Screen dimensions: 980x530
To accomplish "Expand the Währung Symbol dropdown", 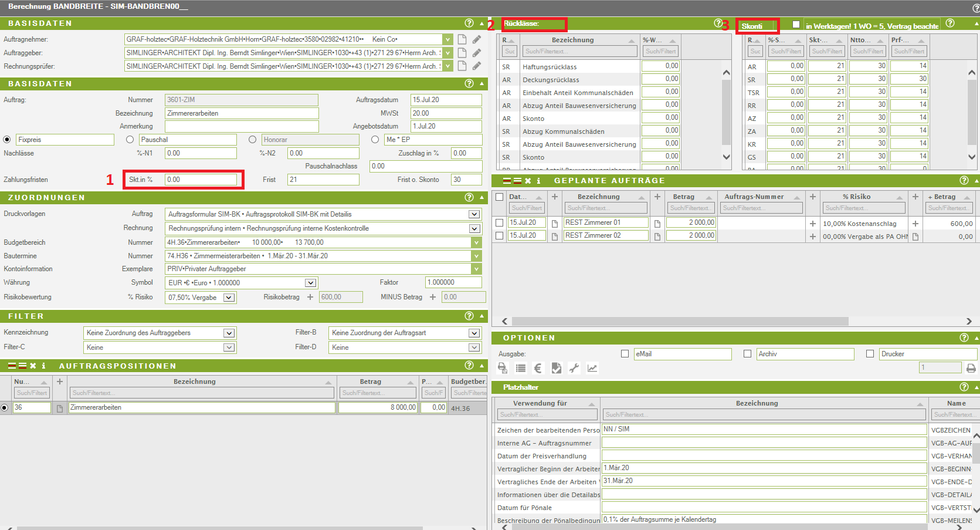I will click(x=310, y=283).
